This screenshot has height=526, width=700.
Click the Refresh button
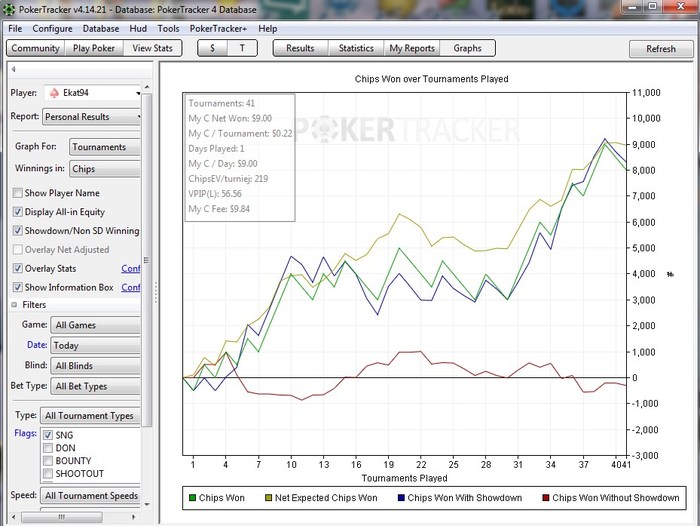(661, 49)
